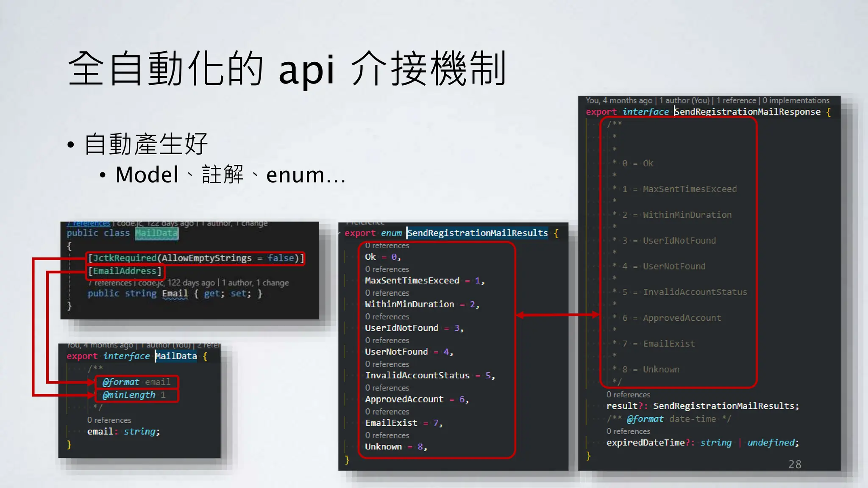Select 'public string Email { get; set; }' line
Image resolution: width=868 pixels, height=488 pixels.
click(x=175, y=294)
